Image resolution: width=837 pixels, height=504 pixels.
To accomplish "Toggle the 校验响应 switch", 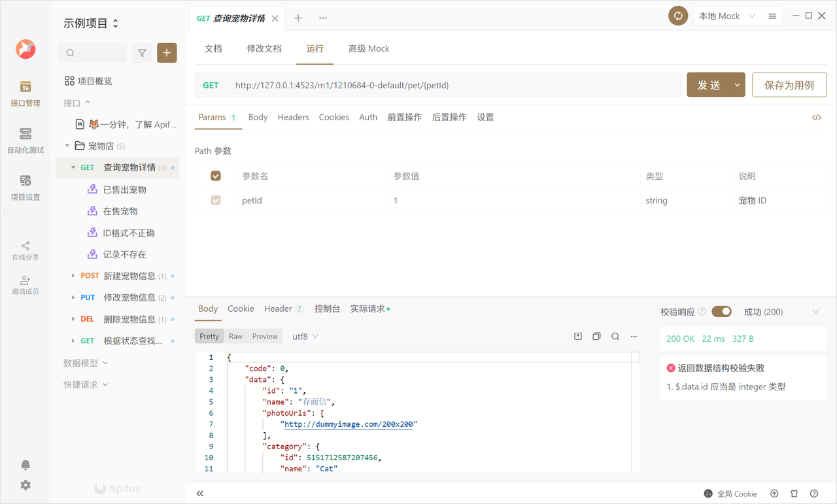I will (x=722, y=312).
